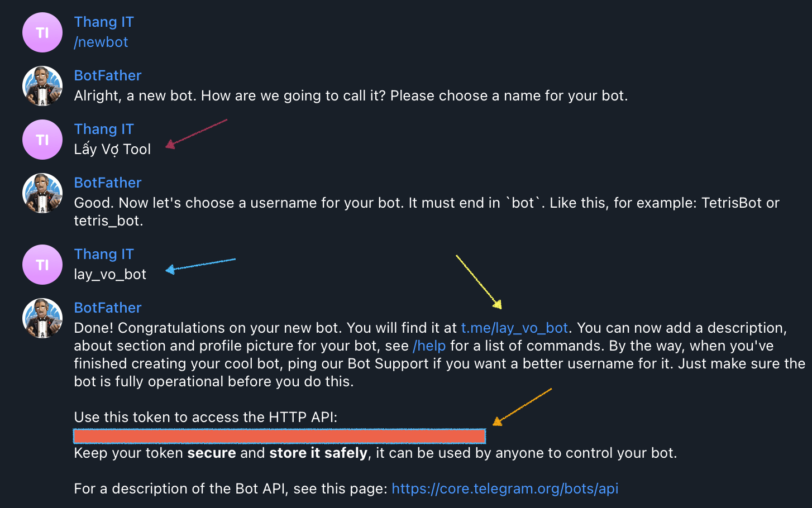Open the core.telegram.org/bots/api documentation link
The width and height of the screenshot is (812, 508).
(505, 488)
